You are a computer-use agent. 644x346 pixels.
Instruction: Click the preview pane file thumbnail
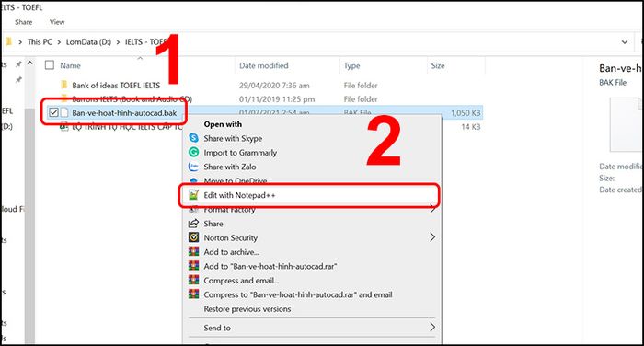626,125
